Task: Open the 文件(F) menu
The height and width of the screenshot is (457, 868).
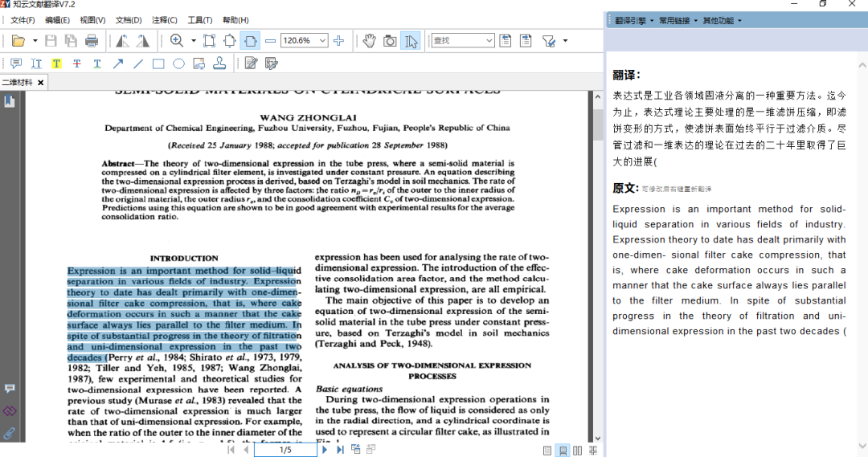Action: pos(23,20)
